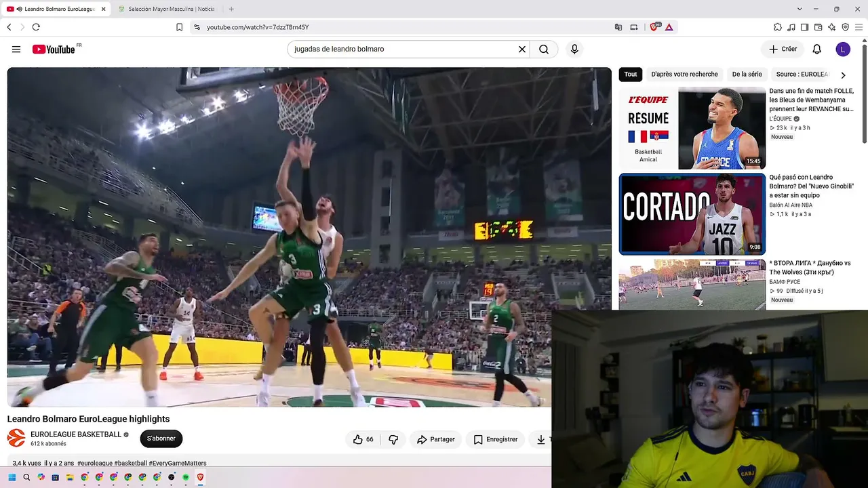Dislike the video with thumbs down
Image resolution: width=868 pixels, height=488 pixels.
pyautogui.click(x=393, y=439)
